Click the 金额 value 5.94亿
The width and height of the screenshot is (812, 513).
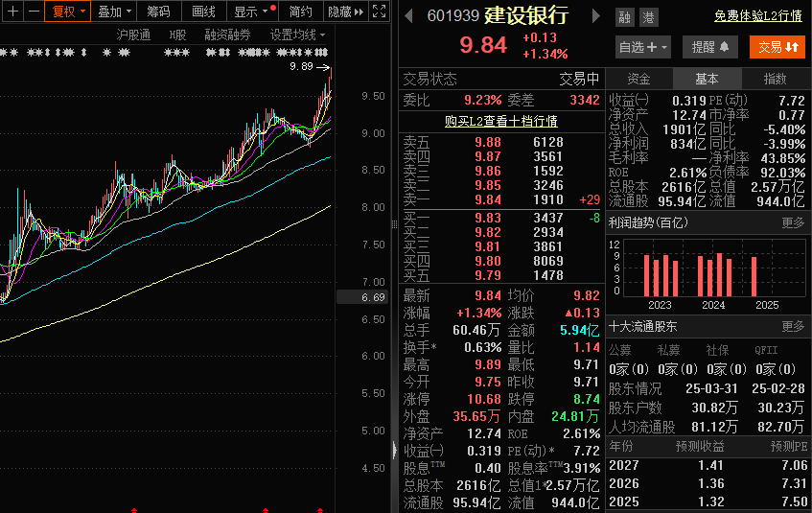pos(579,330)
